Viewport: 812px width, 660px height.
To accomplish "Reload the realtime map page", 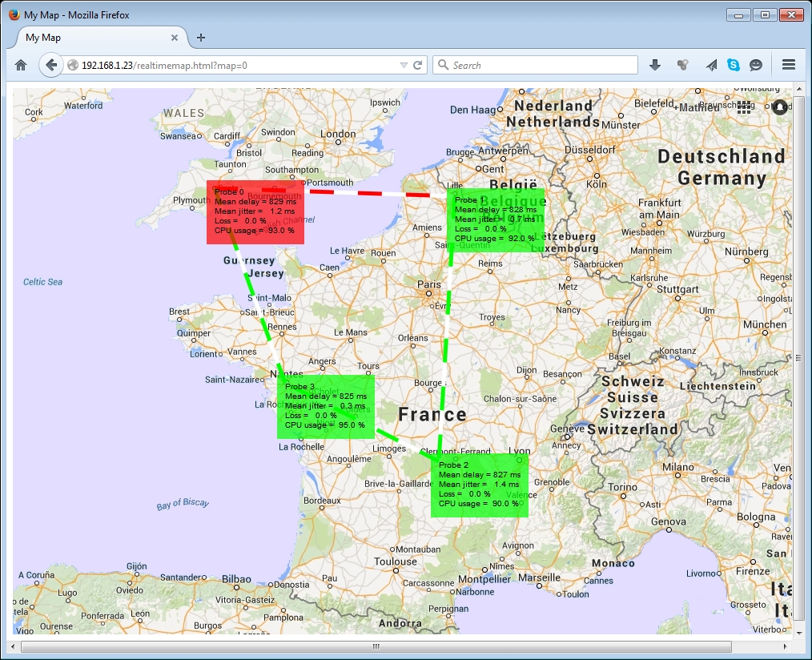I will [x=418, y=66].
